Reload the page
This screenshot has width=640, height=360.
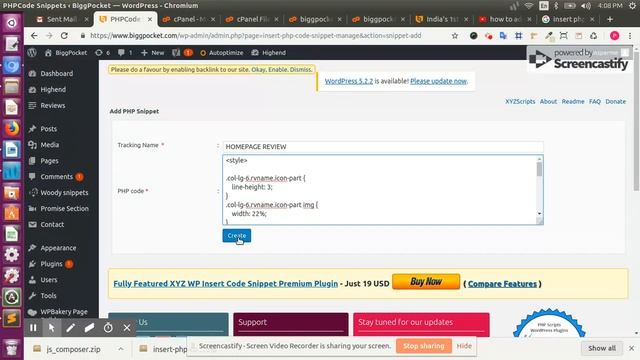click(64, 36)
